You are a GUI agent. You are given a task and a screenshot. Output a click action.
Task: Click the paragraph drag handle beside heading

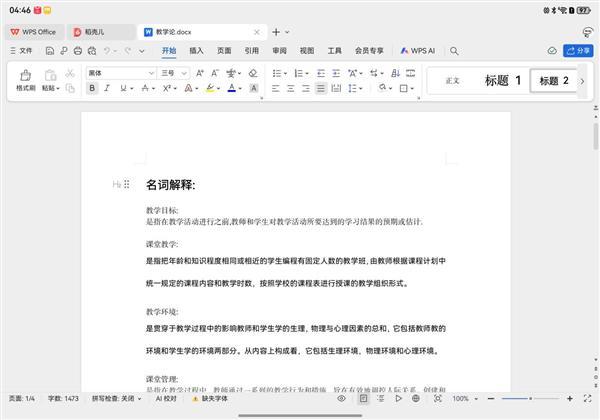[126, 185]
